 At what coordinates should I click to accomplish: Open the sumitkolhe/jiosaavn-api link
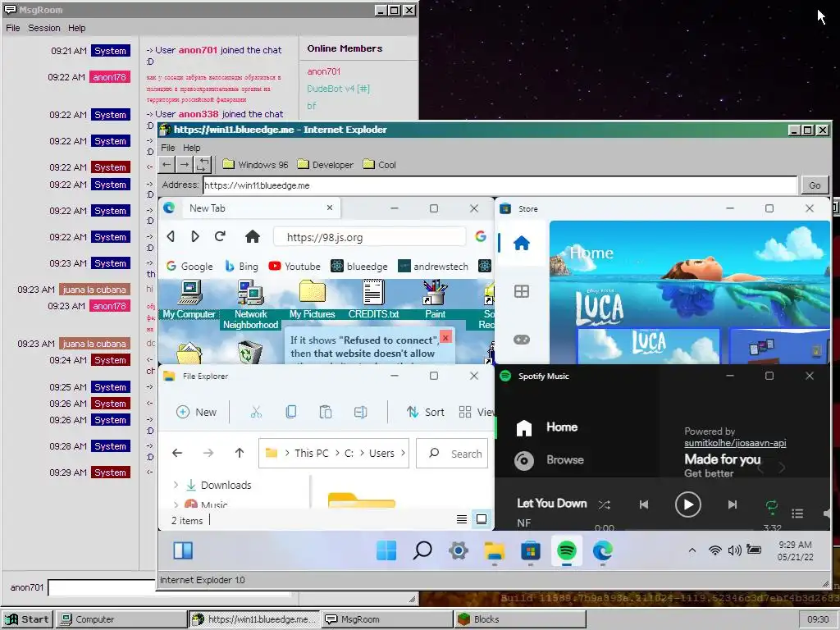pos(735,443)
